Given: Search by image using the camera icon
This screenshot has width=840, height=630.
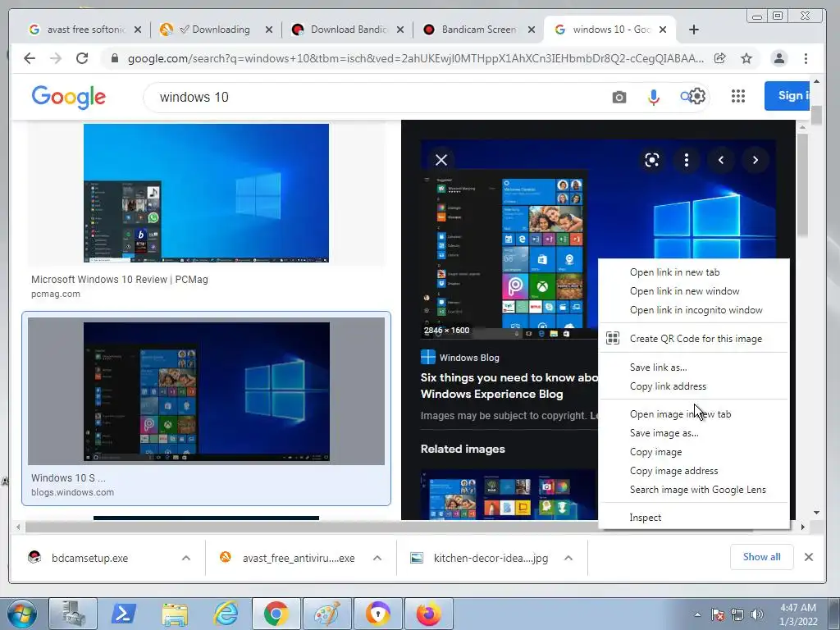Looking at the screenshot, I should click(x=619, y=97).
